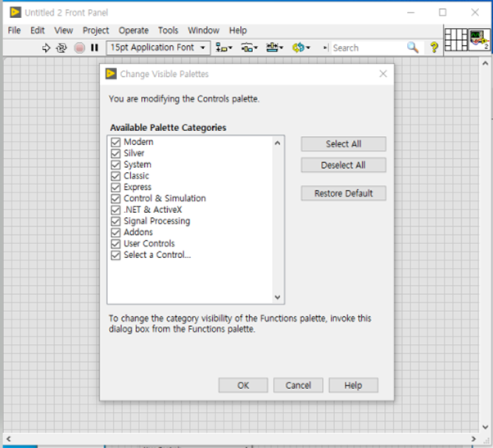Toggle the Addons checkbox
493x448 pixels.
point(115,233)
